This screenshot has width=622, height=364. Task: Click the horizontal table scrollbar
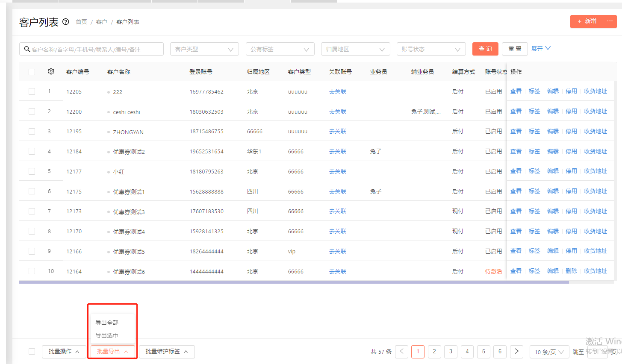pyautogui.click(x=294, y=282)
